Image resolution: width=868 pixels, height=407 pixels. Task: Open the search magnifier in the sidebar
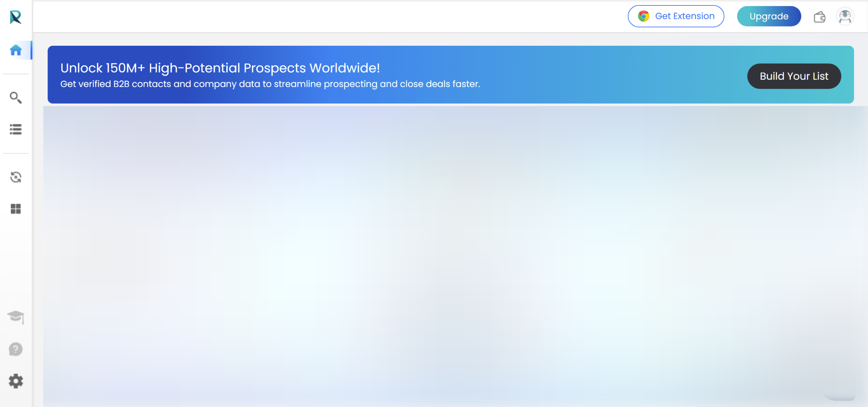coord(16,98)
